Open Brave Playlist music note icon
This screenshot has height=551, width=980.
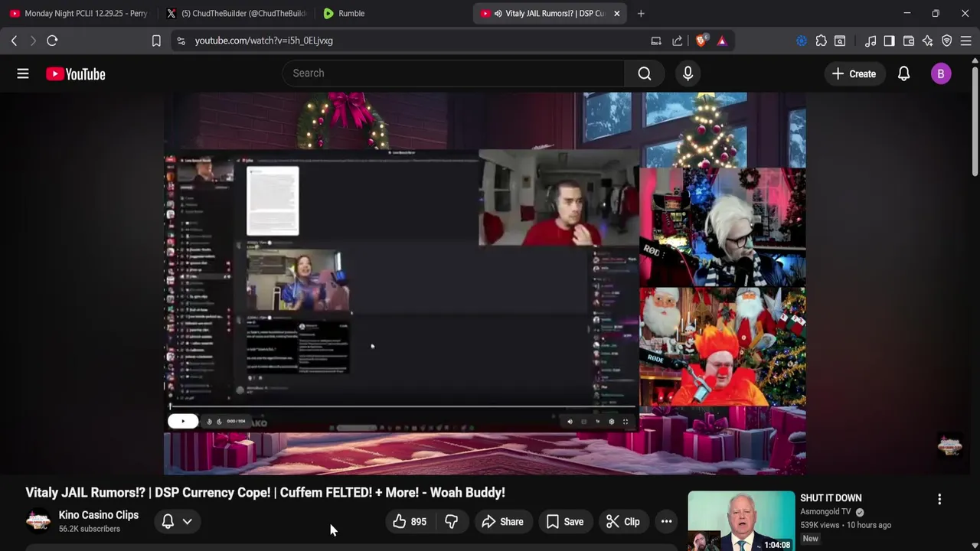click(871, 41)
